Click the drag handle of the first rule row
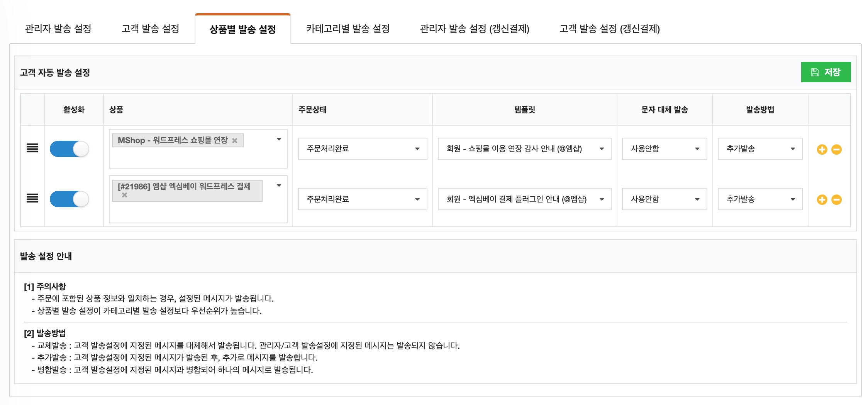The width and height of the screenshot is (868, 405). pos(32,148)
